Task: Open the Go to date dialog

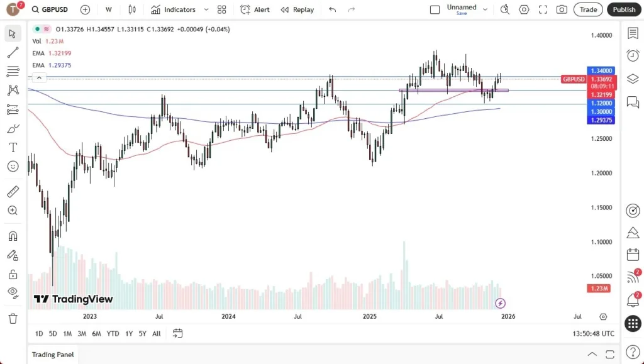Action: coord(177,334)
